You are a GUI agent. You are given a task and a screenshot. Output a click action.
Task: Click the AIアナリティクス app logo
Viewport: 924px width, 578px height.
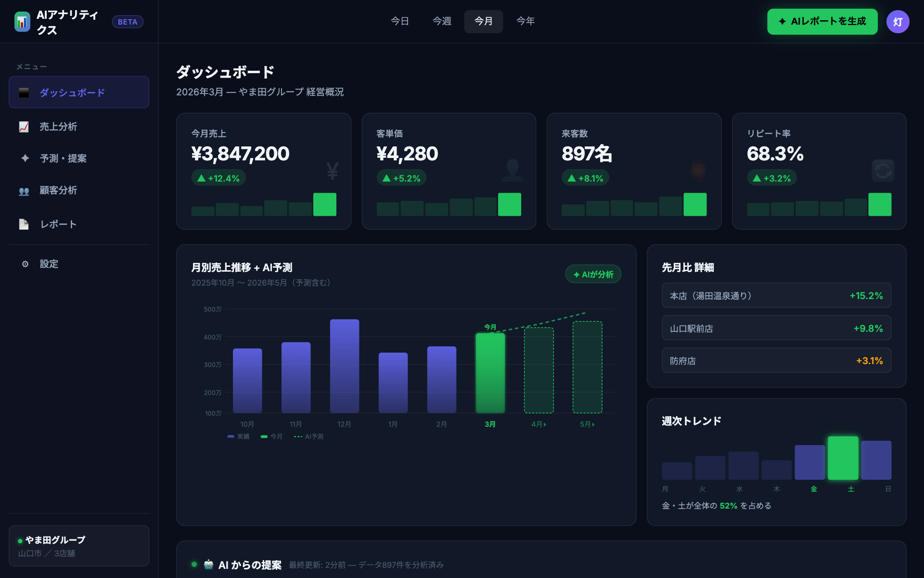22,21
